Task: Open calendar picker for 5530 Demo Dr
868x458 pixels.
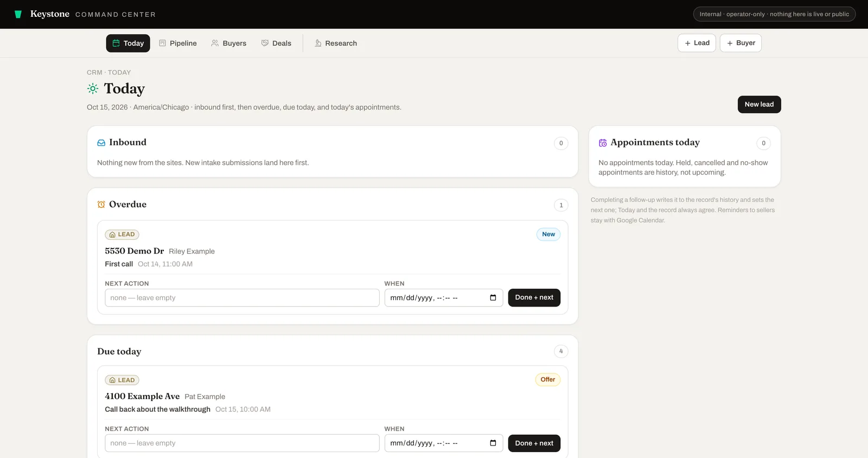Action: point(493,297)
